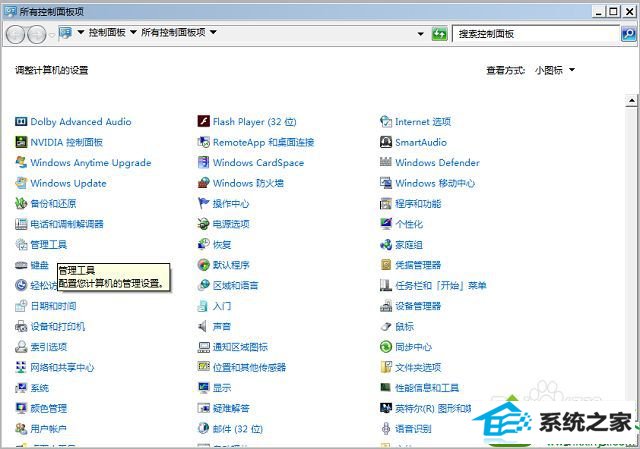
Task: Open the 管理工具 icon
Action: coord(21,245)
